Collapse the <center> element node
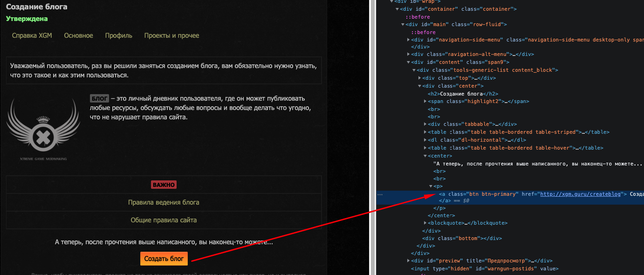Image resolution: width=644 pixels, height=275 pixels. click(425, 156)
